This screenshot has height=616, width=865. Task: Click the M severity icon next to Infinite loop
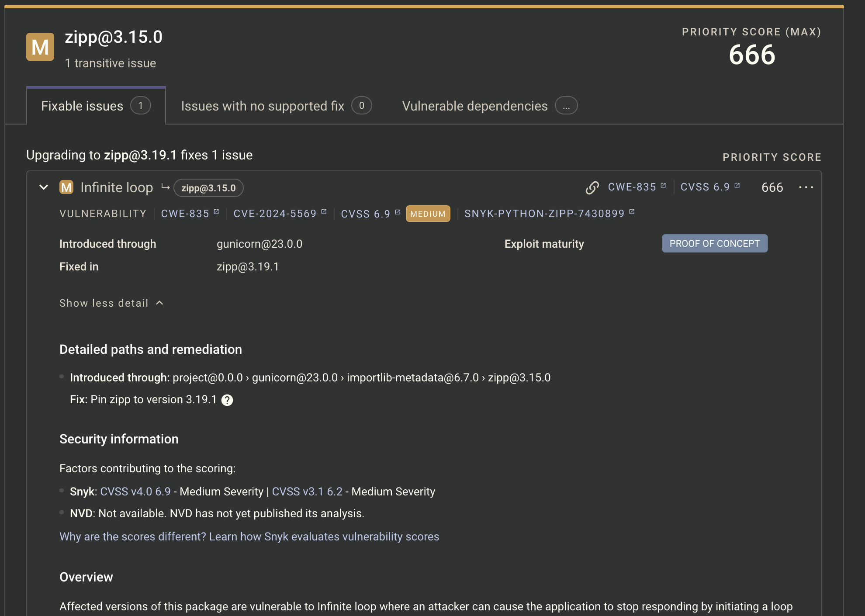point(66,187)
